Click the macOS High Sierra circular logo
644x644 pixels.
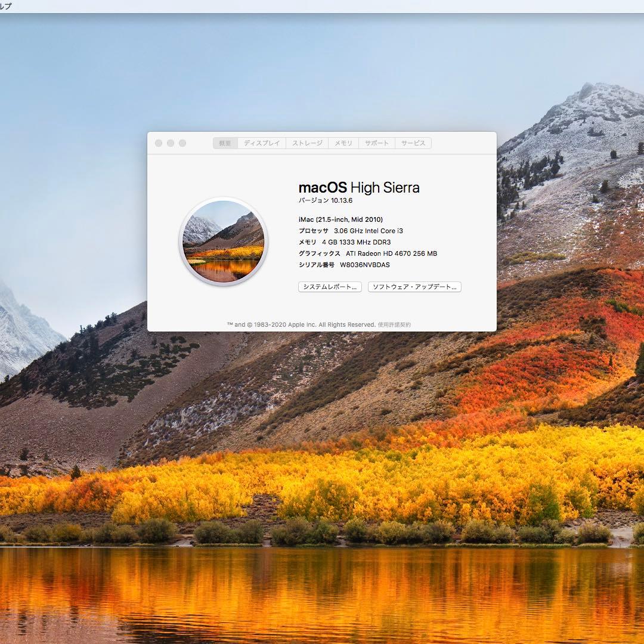[224, 241]
